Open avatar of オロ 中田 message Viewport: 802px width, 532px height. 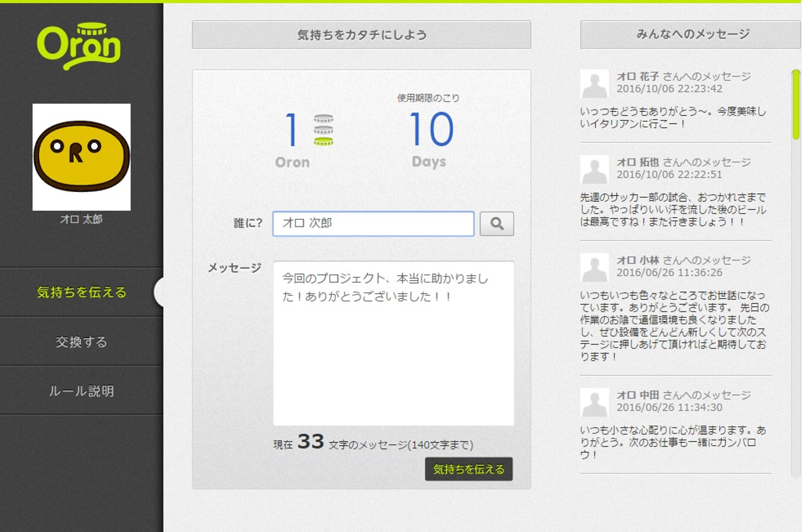(594, 402)
